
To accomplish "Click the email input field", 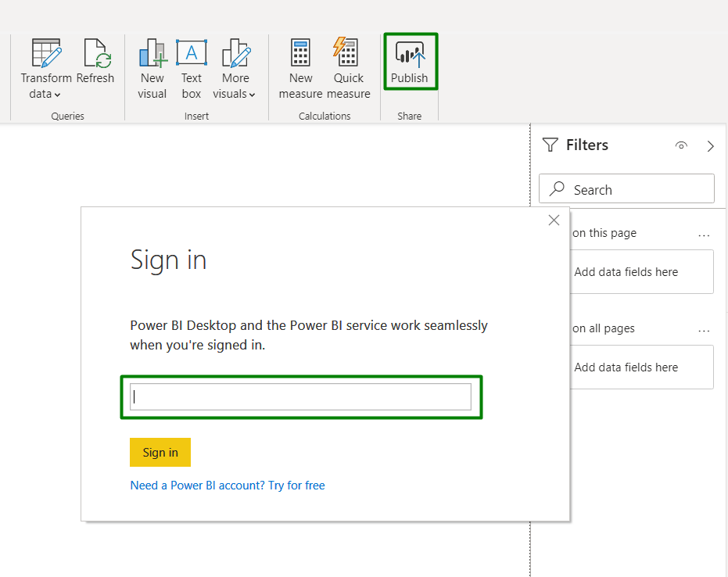I will 301,396.
